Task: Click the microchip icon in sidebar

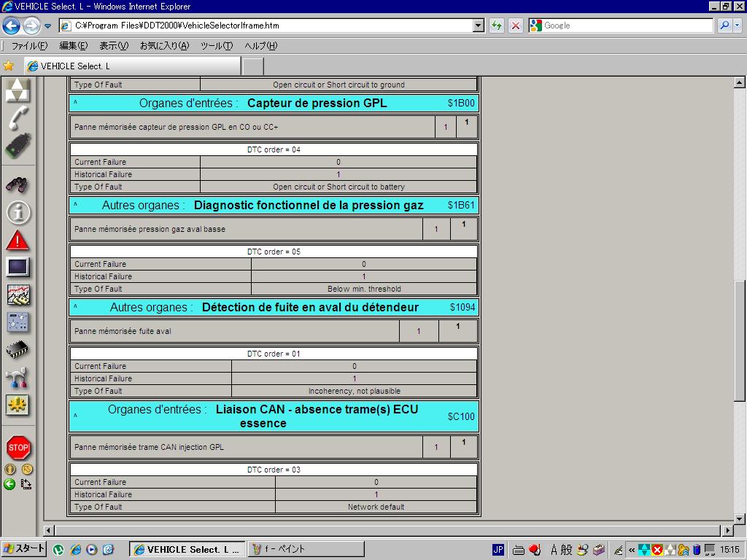Action: click(18, 350)
